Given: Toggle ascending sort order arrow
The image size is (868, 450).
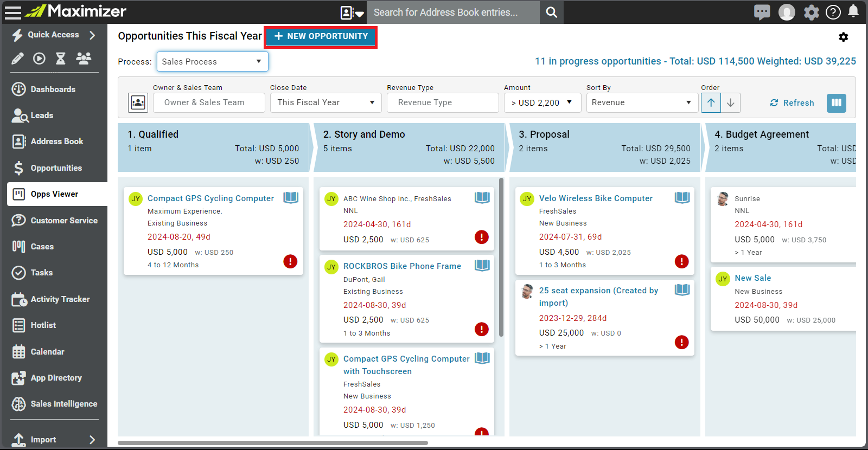Looking at the screenshot, I should coord(711,102).
